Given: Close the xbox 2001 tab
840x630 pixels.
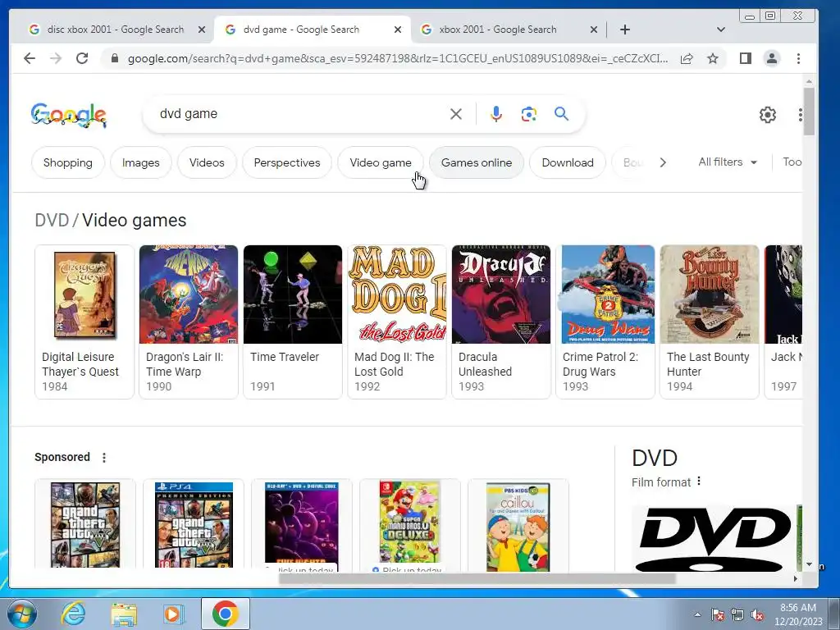Looking at the screenshot, I should (594, 30).
